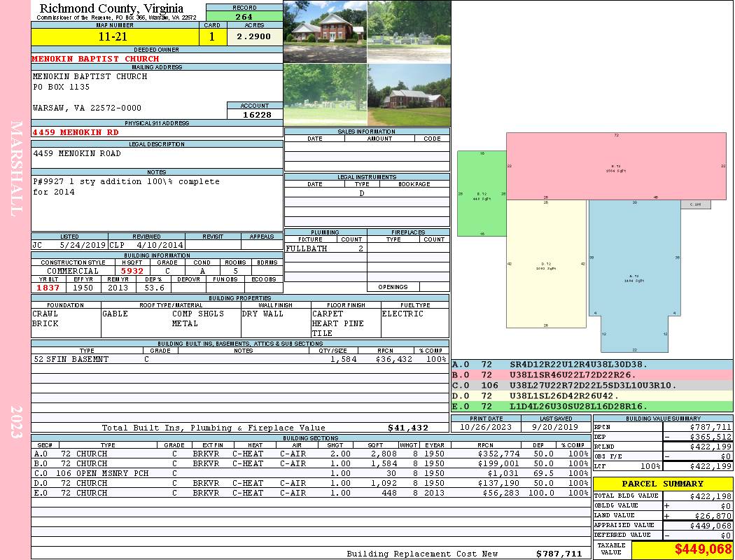This screenshot has height=560, width=735.
Task: Click the notes text P#9927 addition
Action: pyautogui.click(x=126, y=186)
